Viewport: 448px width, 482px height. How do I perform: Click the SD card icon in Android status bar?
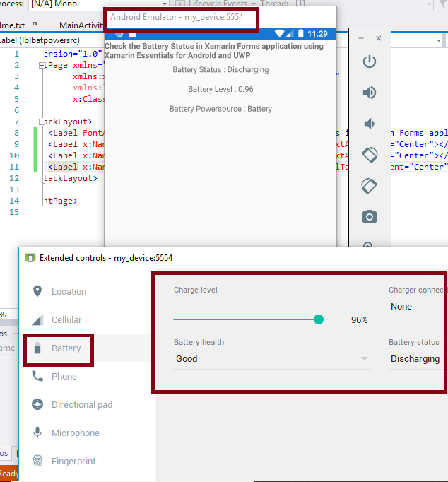point(132,34)
